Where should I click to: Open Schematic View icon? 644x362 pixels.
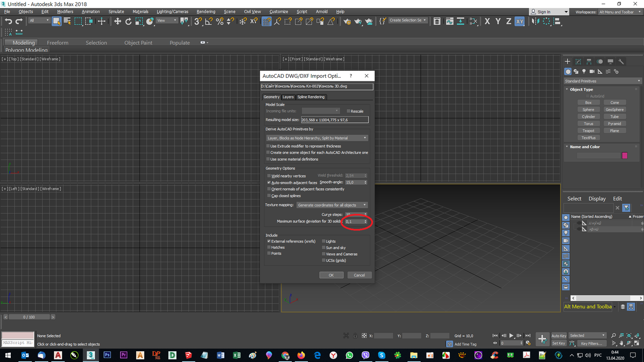click(473, 21)
